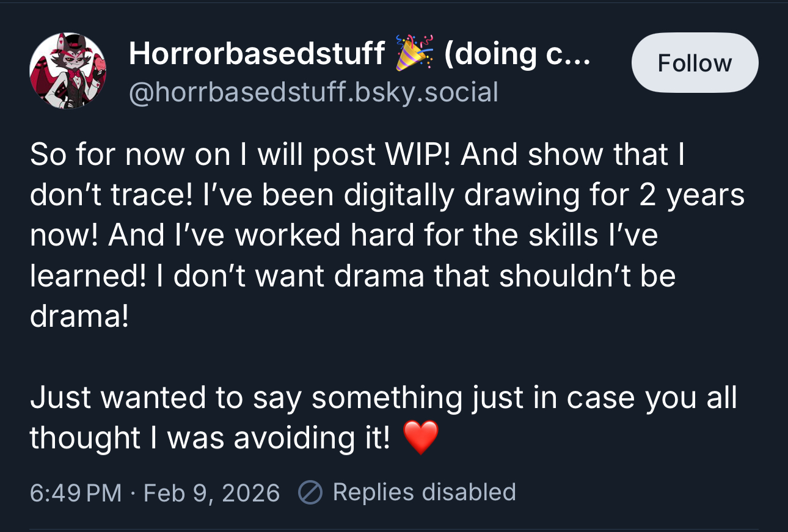This screenshot has width=788, height=532.
Task: Click the "Replies disabled" label
Action: (424, 492)
